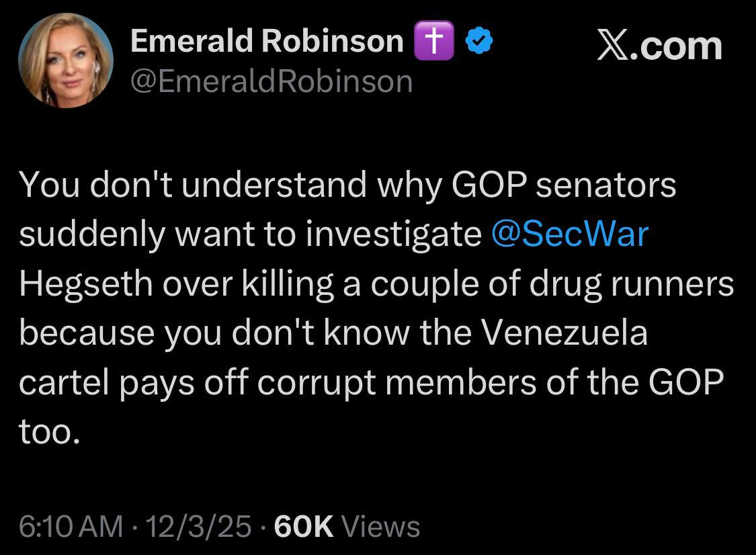This screenshot has height=555, width=756.
Task: Click the 60K view count number
Action: (x=304, y=526)
